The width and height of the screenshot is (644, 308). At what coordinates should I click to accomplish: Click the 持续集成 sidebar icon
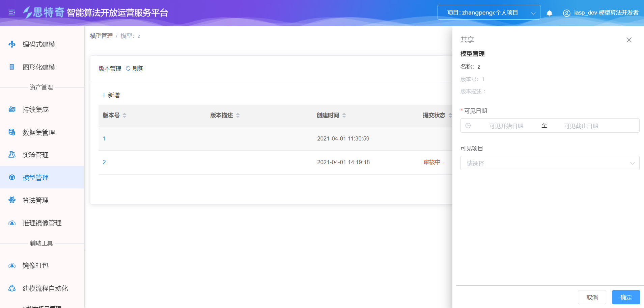point(12,109)
